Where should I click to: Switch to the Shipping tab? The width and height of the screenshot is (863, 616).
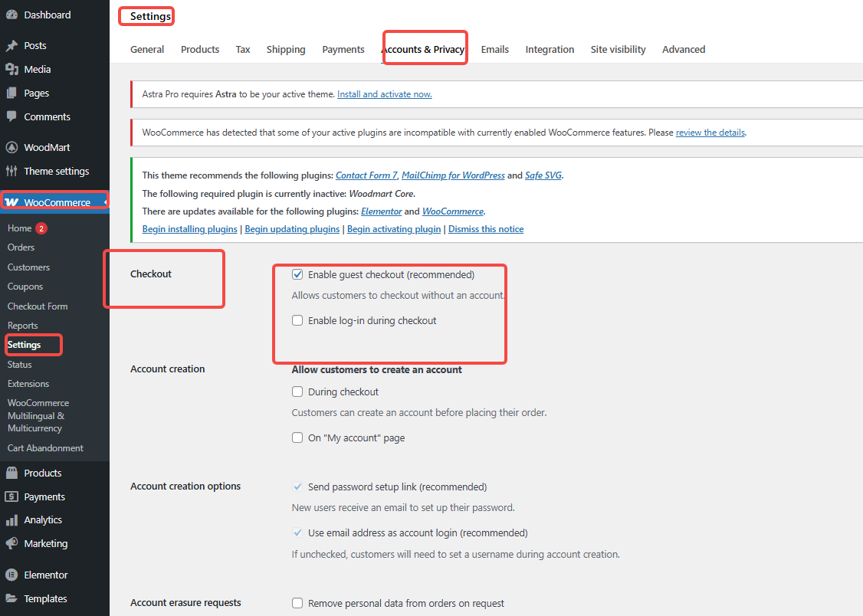286,50
